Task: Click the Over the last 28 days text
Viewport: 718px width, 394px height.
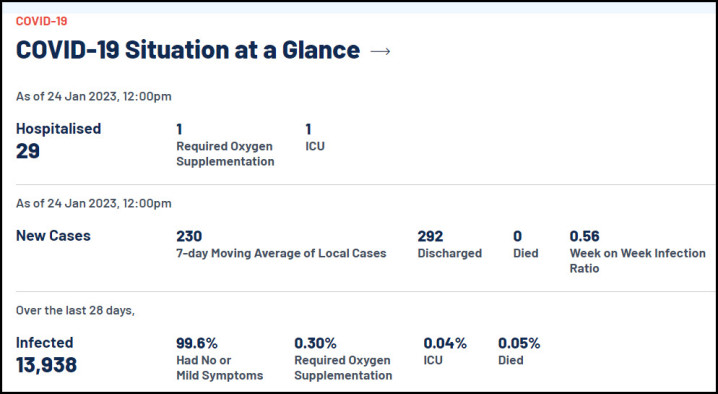Action: coord(76,310)
